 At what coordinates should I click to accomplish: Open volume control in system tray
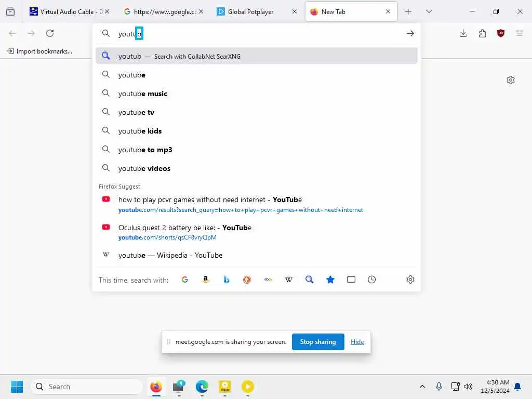pos(468,387)
